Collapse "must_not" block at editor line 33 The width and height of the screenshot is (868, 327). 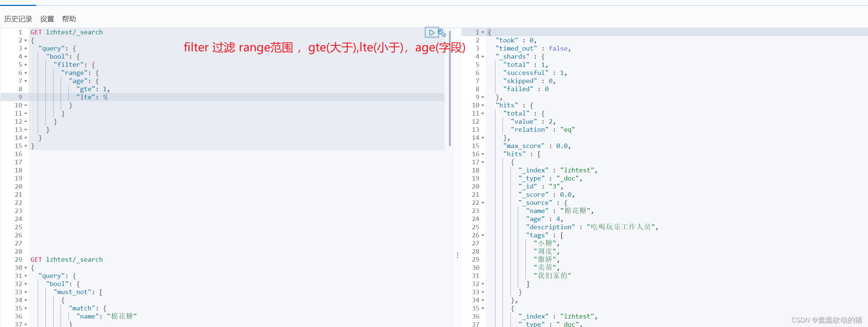coord(25,292)
